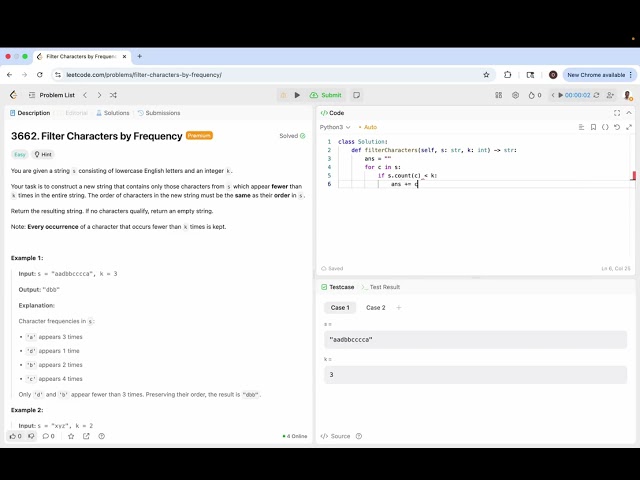The image size is (640, 480).
Task: Open the layout grid icon
Action: point(499,95)
